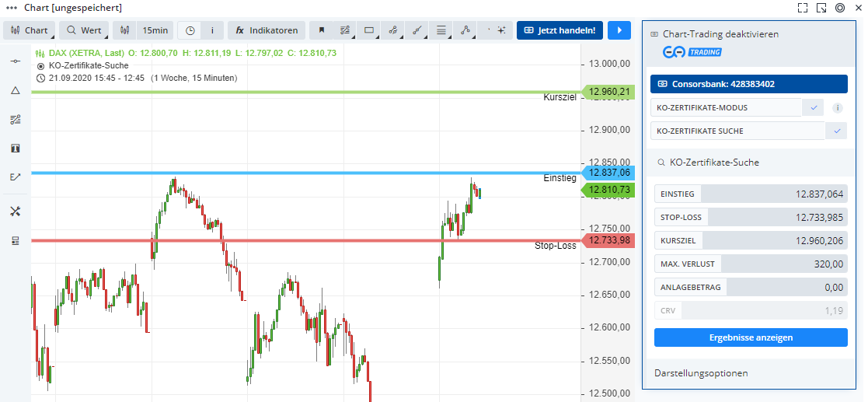The image size is (868, 402).
Task: Click Chart-Trading deaktivieren
Action: click(721, 34)
